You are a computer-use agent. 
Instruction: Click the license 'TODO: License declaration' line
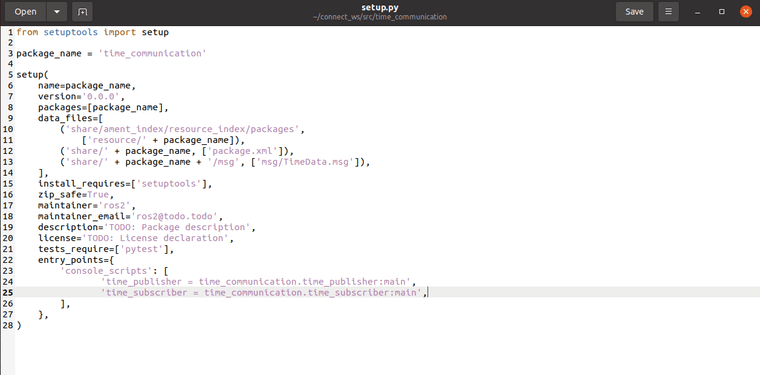click(x=136, y=238)
